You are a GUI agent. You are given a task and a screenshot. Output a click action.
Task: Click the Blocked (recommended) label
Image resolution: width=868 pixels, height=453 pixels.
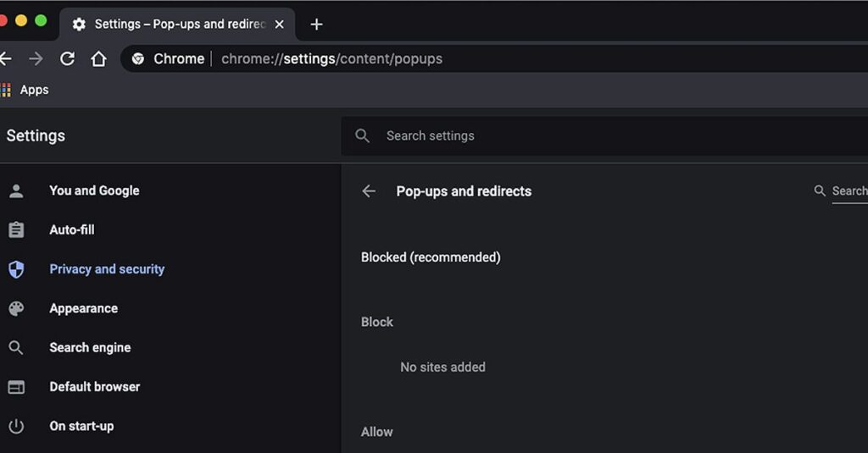[x=431, y=257]
